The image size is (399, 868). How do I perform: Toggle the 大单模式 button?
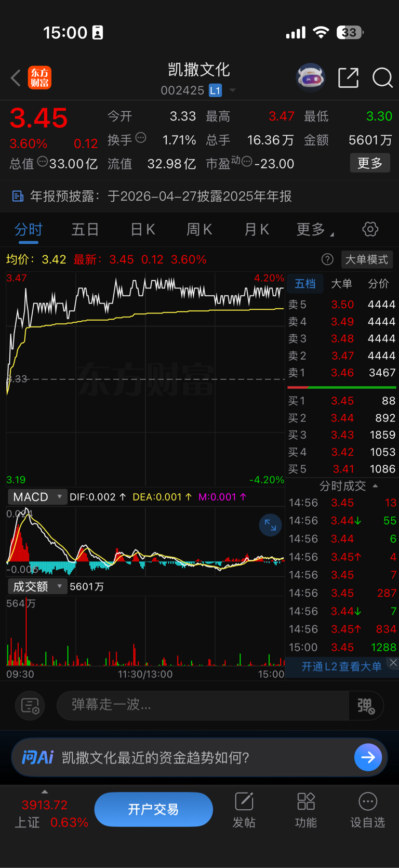pos(367,259)
